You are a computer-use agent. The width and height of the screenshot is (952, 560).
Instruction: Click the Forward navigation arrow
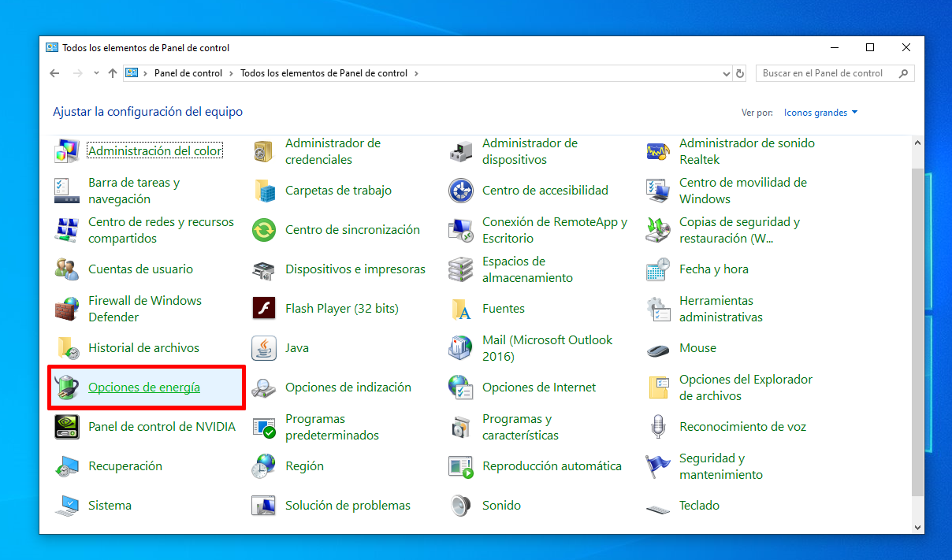point(77,73)
